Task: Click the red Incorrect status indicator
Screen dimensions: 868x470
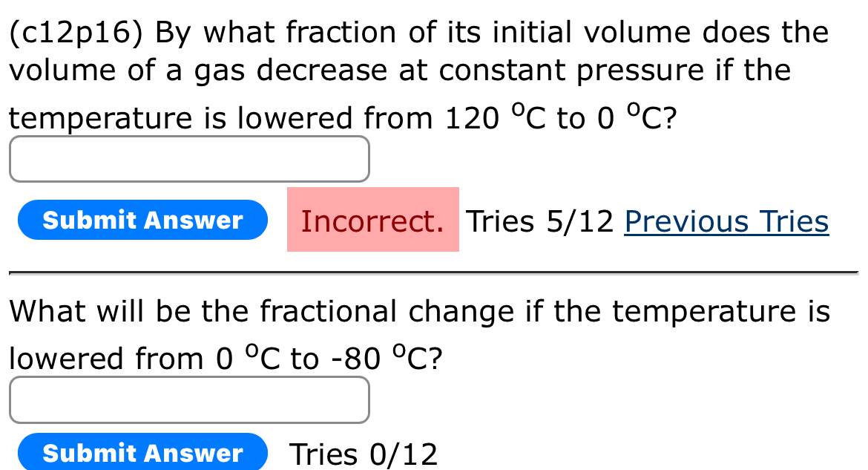Action: 373,221
